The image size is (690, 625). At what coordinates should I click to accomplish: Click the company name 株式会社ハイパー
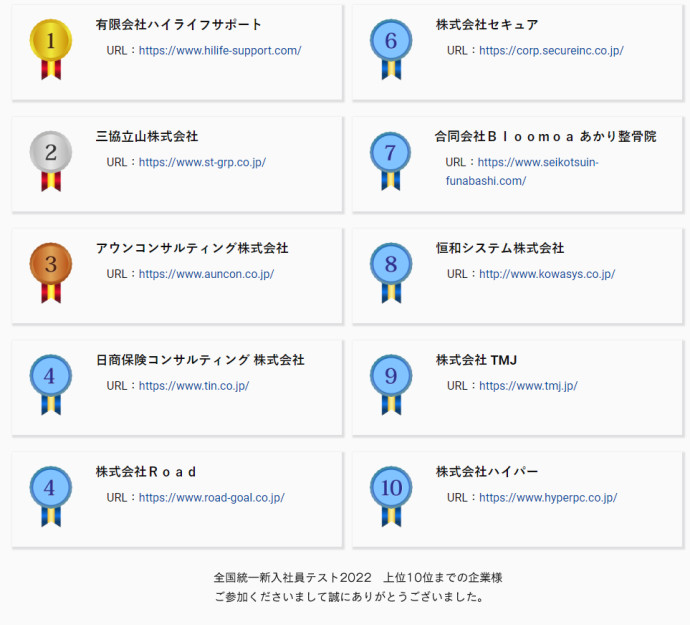pyautogui.click(x=487, y=472)
